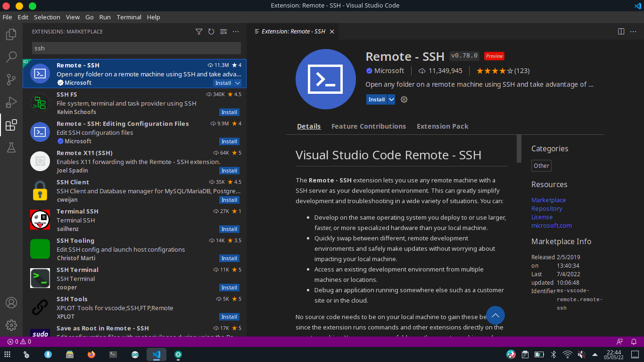Select the SSH Terminal extension by cooper
This screenshot has height=362, width=644.
pyautogui.click(x=134, y=278)
